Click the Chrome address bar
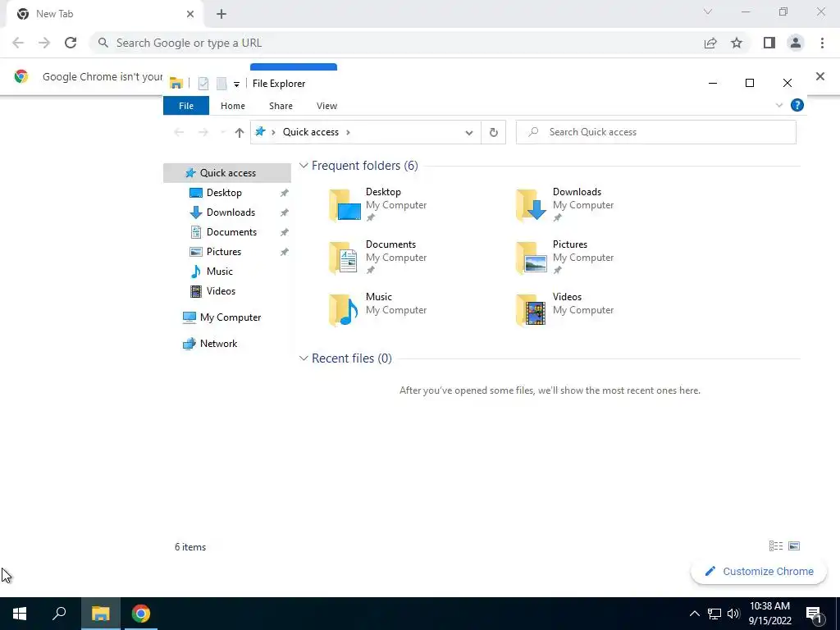 (x=396, y=43)
